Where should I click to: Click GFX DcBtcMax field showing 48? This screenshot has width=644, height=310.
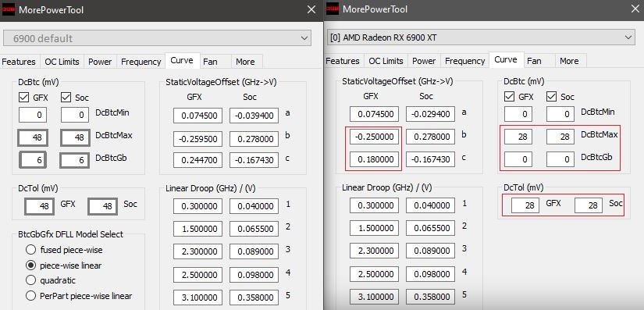coord(33,137)
